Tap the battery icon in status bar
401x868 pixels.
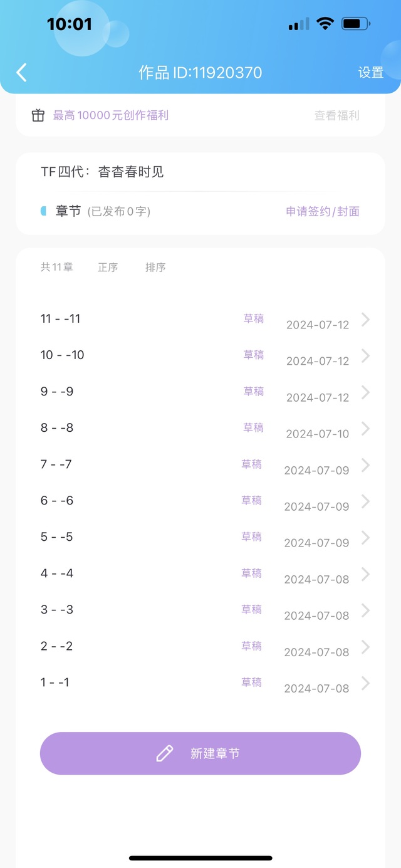click(356, 24)
